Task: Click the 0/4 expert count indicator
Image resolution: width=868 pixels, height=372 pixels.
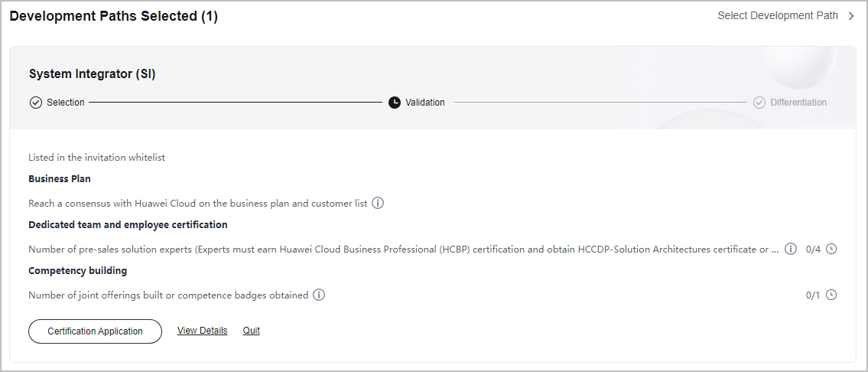Action: pos(813,250)
